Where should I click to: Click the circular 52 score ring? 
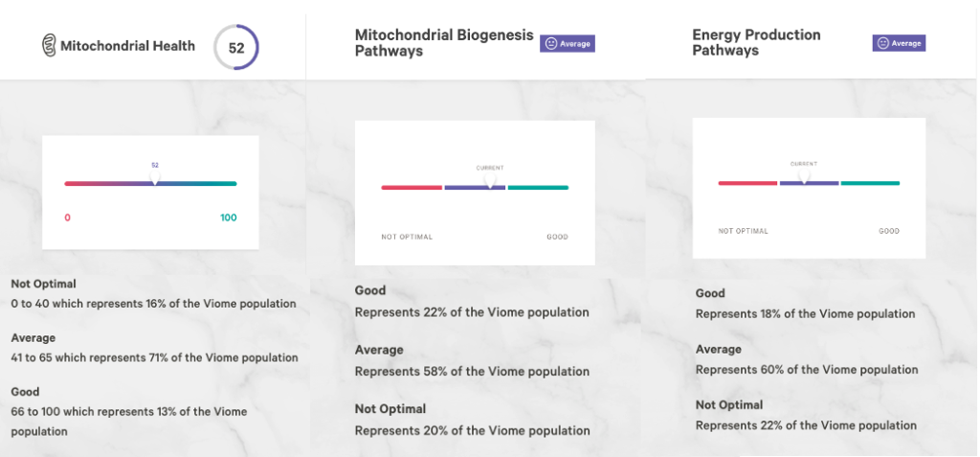point(236,47)
